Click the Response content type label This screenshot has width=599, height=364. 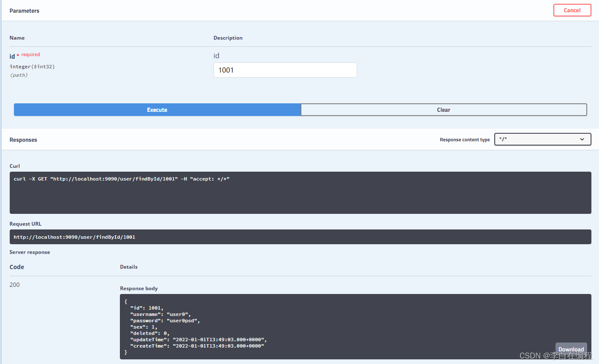465,140
